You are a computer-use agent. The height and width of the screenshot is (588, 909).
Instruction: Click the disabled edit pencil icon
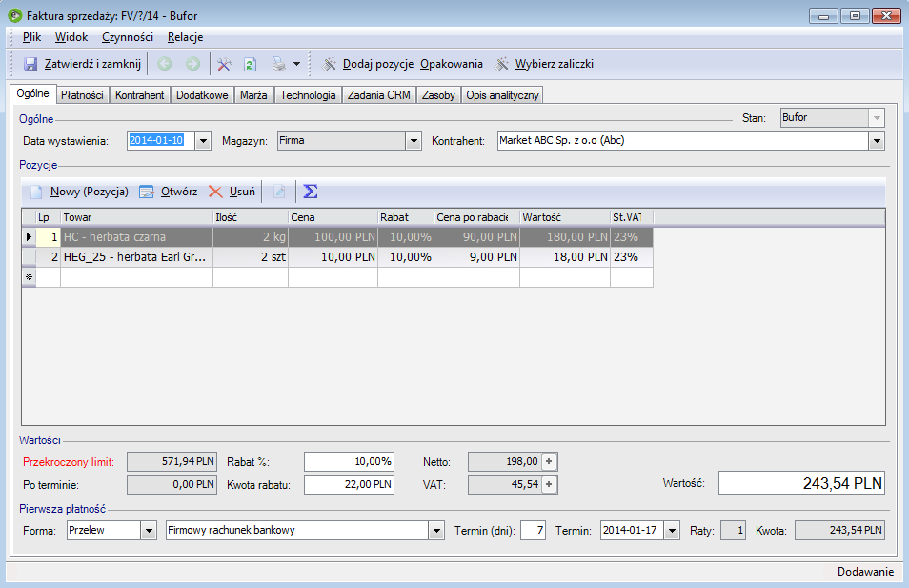[x=279, y=192]
